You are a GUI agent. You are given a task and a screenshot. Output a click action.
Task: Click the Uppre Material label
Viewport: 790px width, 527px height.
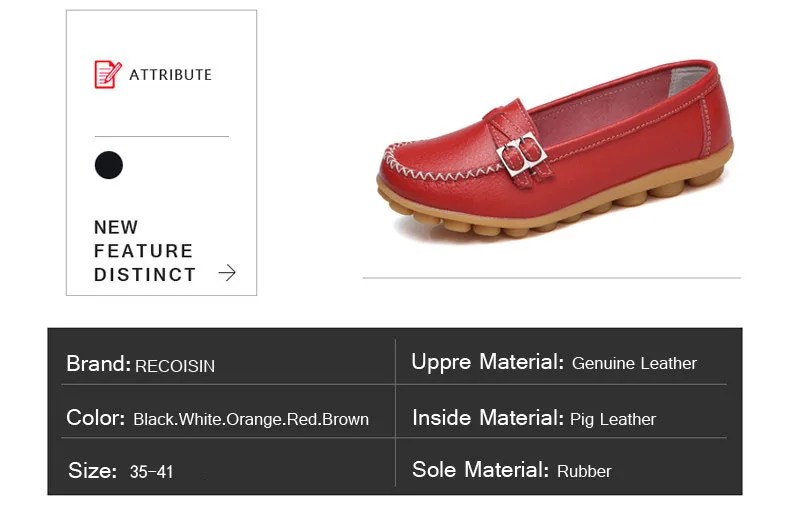pyautogui.click(x=487, y=362)
